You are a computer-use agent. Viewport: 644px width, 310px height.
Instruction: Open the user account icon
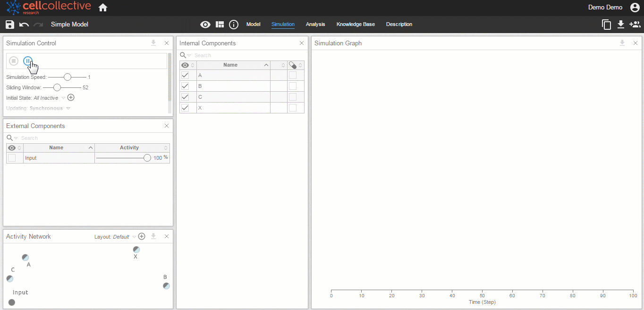click(635, 8)
